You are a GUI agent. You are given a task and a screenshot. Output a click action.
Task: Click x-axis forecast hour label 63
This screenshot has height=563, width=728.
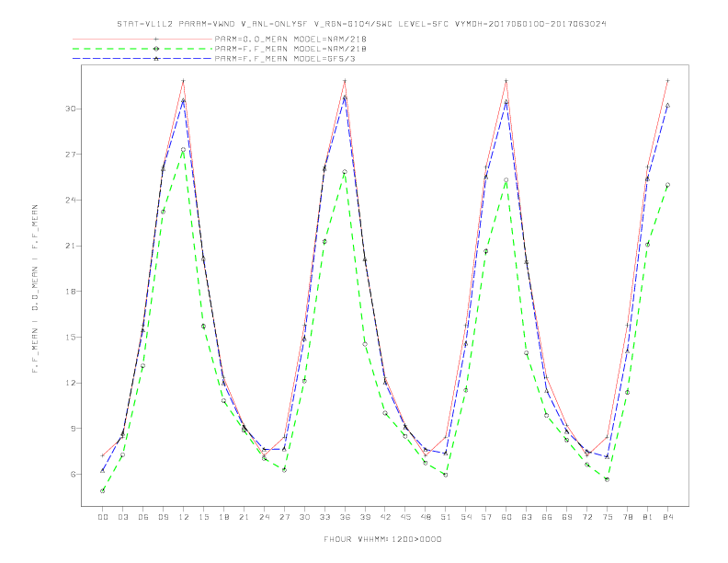[x=527, y=517]
